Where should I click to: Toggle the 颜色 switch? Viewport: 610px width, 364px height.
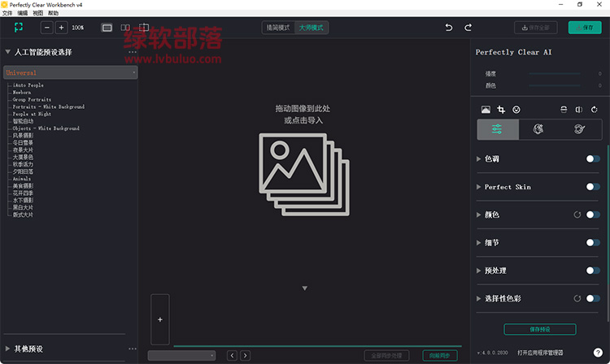[x=593, y=214]
